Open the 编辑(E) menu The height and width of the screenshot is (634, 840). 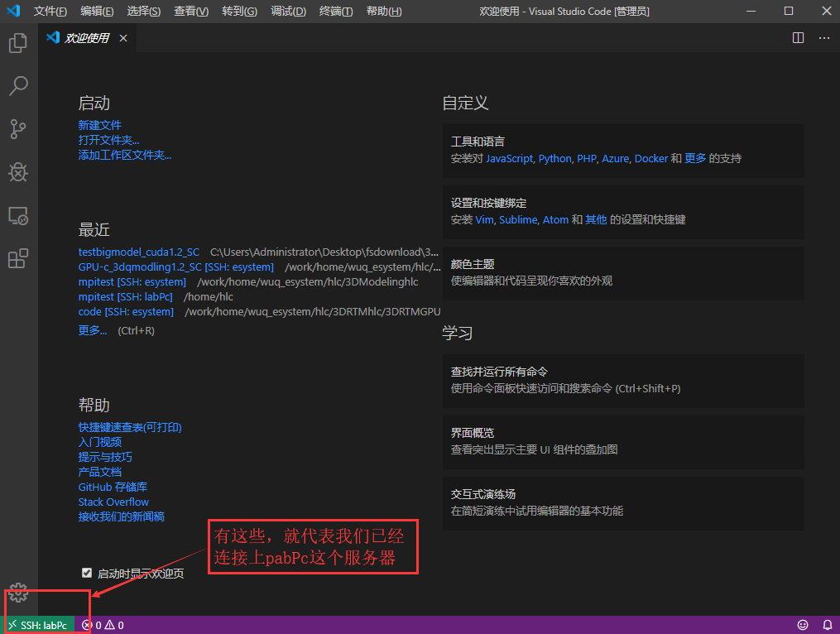click(97, 12)
